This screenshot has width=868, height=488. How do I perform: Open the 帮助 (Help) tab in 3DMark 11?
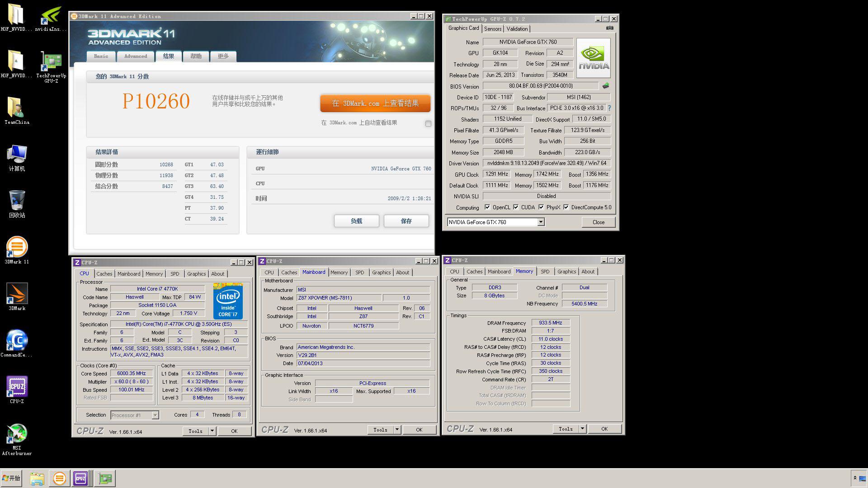point(196,56)
